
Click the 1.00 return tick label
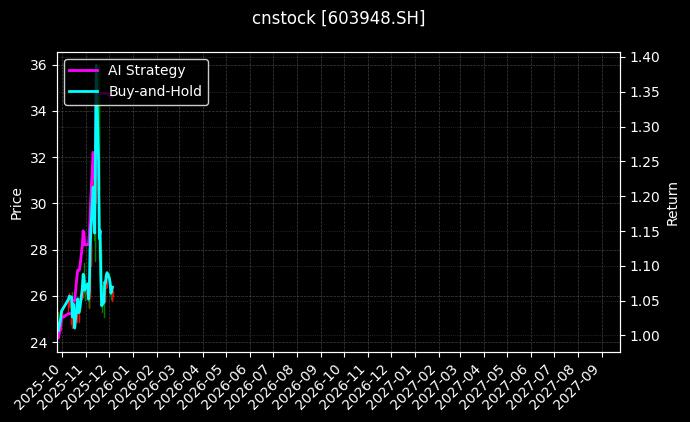[644, 336]
